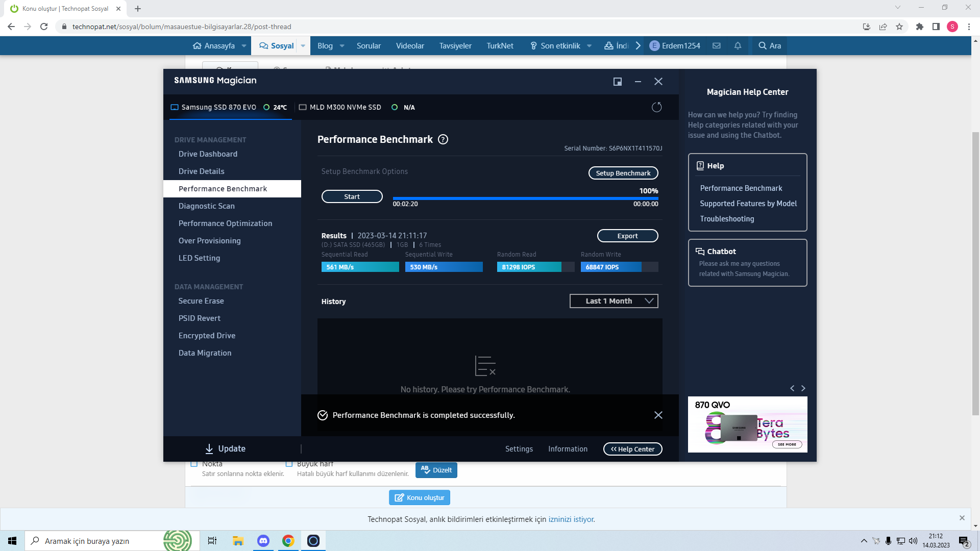Click the Performance Benchmark help question mark
This screenshot has width=980, height=551.
443,139
